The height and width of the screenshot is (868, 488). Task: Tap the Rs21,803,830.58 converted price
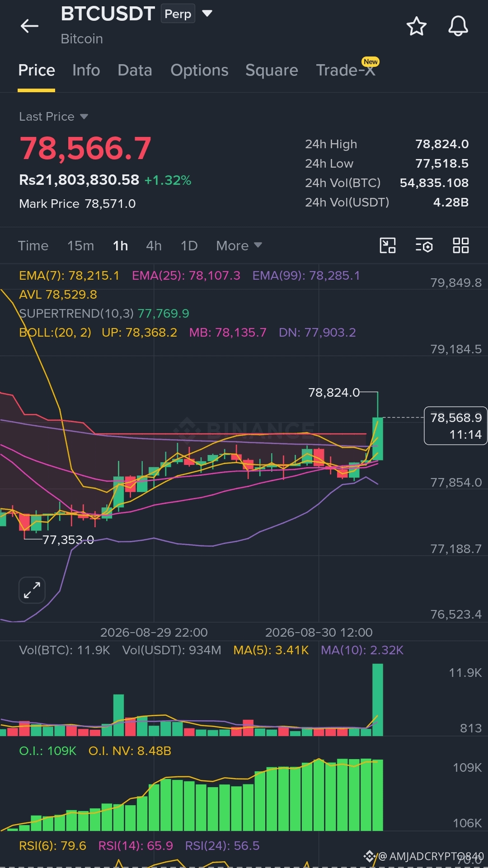[x=79, y=180]
